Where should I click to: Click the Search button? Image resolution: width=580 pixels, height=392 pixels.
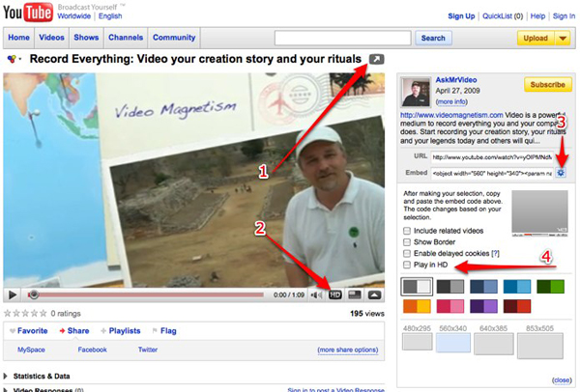pos(434,39)
